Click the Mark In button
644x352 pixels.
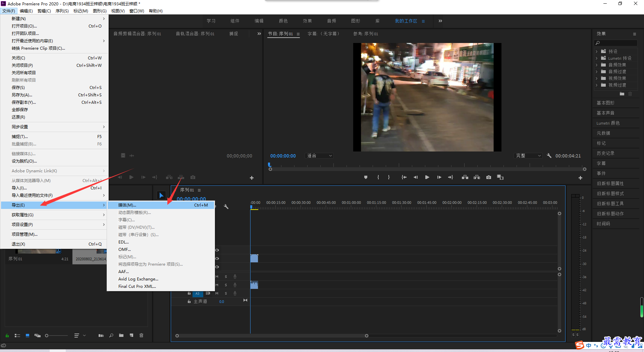[x=378, y=177]
